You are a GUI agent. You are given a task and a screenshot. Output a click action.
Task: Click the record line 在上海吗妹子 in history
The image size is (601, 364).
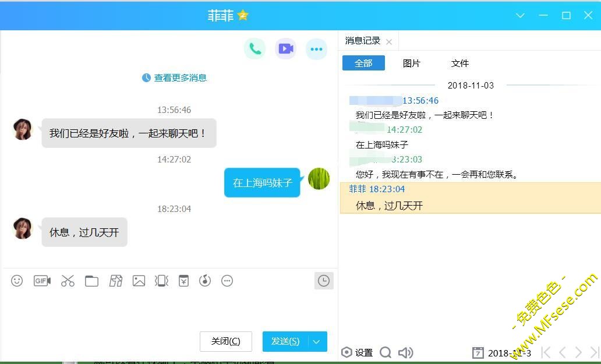382,145
